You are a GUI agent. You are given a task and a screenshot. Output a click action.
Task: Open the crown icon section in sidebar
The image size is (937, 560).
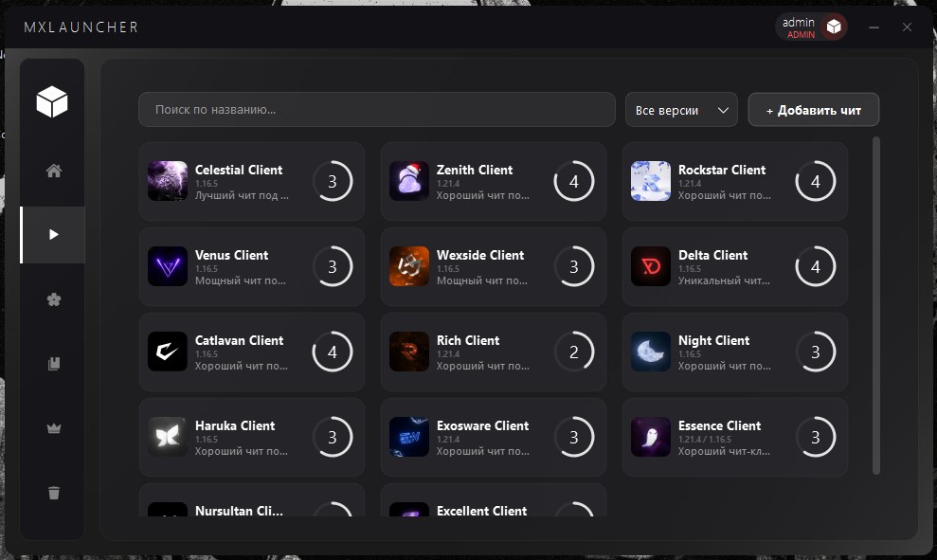(53, 428)
